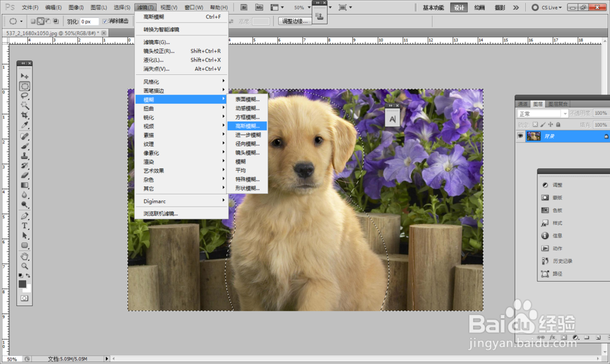Select the Pen tool
The height and width of the screenshot is (364, 610).
pyautogui.click(x=24, y=216)
